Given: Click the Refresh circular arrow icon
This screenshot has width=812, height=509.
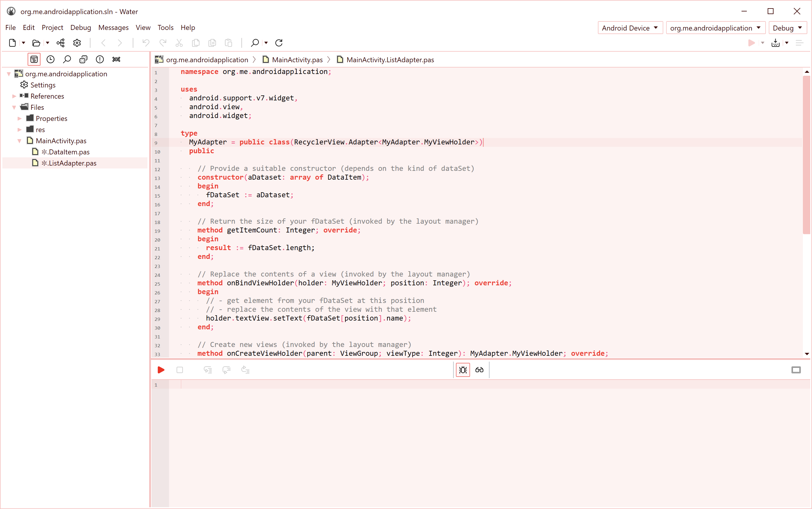Looking at the screenshot, I should (x=279, y=43).
